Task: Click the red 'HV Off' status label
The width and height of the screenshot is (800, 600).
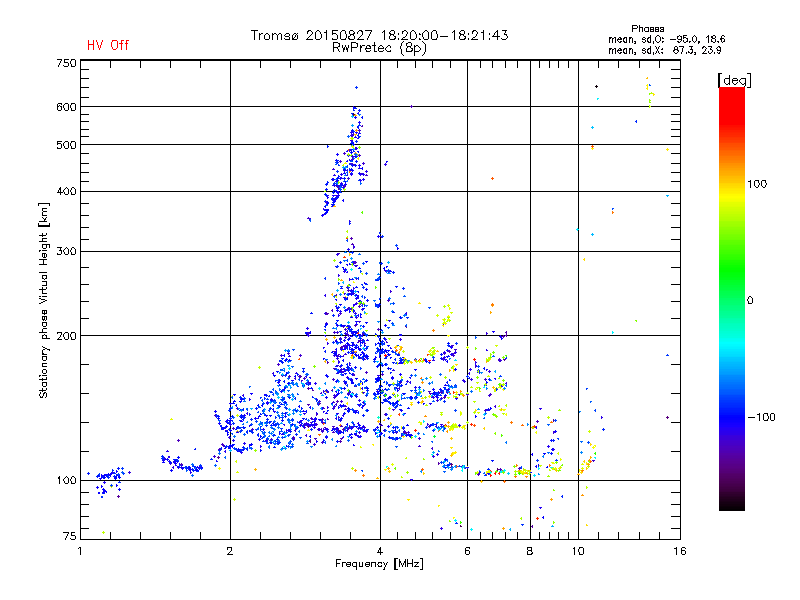Action: [108, 45]
